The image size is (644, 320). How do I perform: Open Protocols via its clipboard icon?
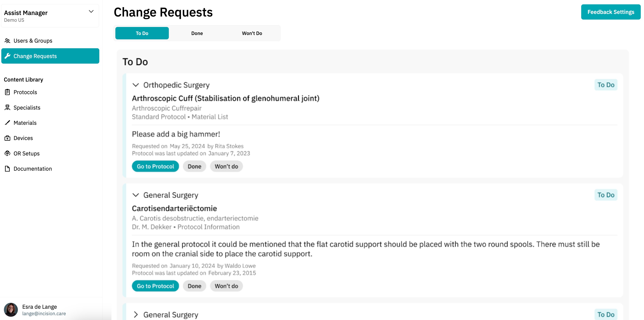click(8, 92)
